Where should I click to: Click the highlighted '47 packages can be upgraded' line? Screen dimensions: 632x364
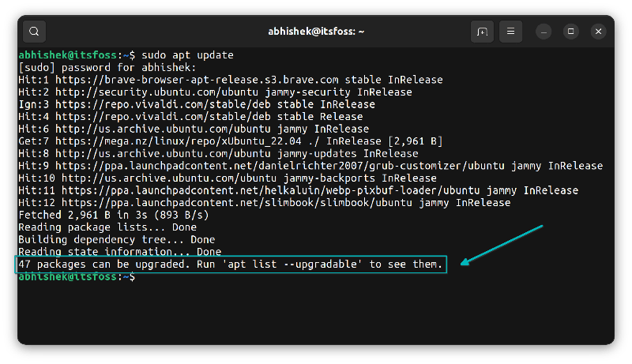click(231, 265)
